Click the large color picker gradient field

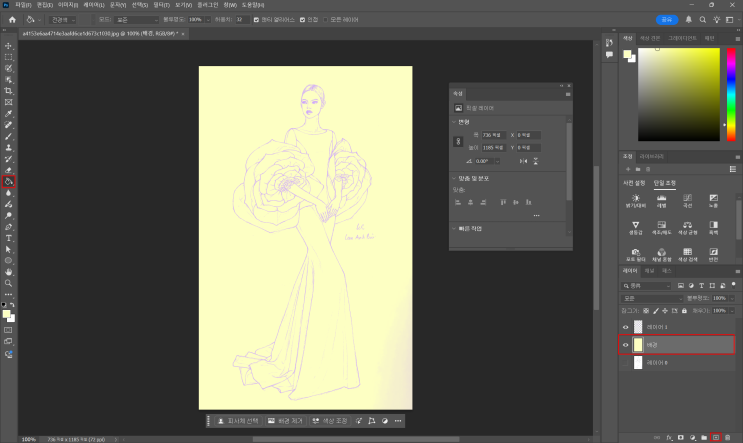680,95
